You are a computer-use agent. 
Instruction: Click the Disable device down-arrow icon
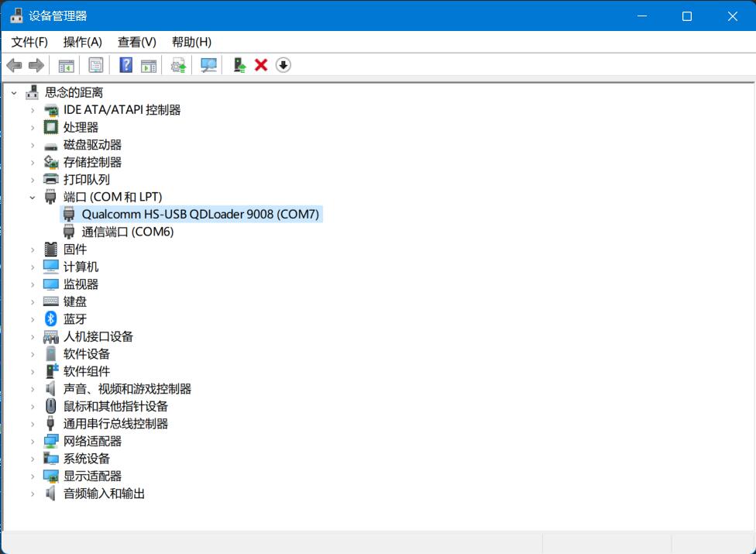click(283, 65)
